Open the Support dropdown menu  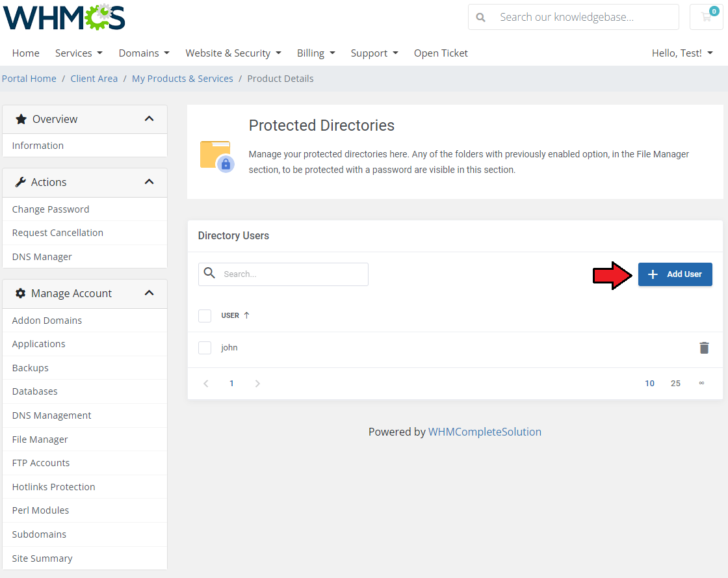tap(374, 53)
